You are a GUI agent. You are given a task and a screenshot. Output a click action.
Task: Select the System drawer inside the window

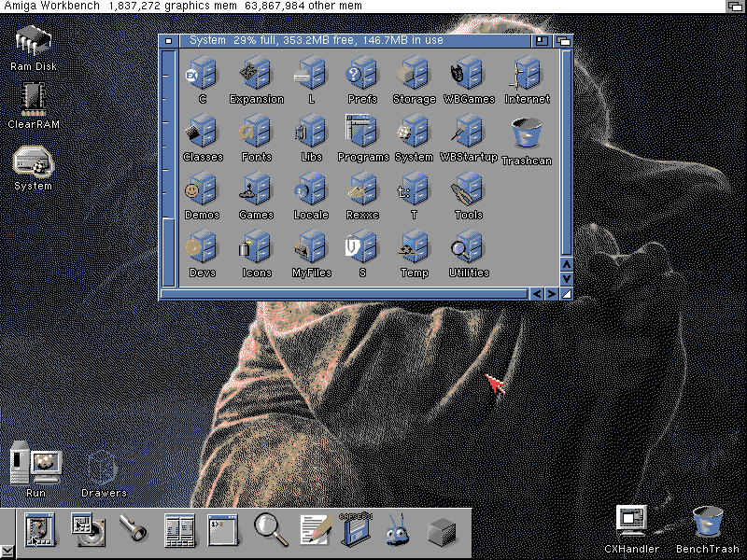(x=414, y=132)
